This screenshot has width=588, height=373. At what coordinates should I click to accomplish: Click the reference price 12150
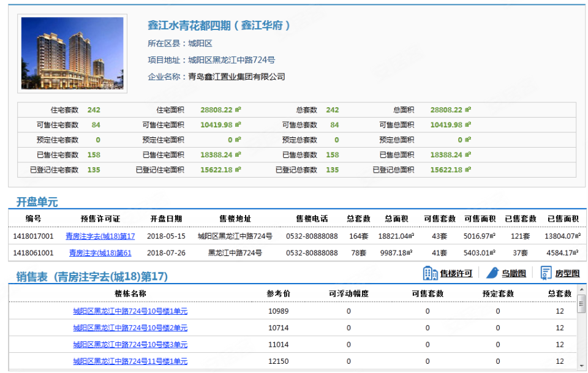278,361
